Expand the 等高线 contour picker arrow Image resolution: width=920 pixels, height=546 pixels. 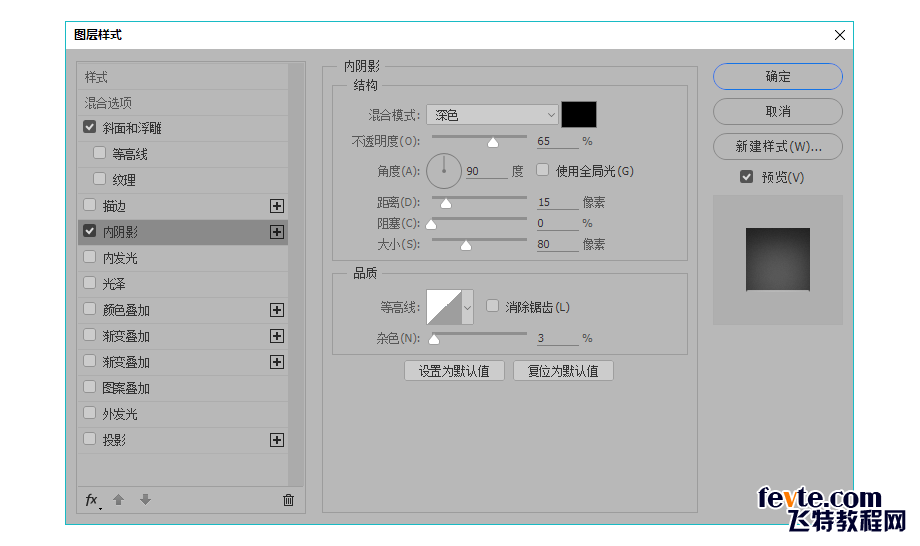tap(467, 307)
